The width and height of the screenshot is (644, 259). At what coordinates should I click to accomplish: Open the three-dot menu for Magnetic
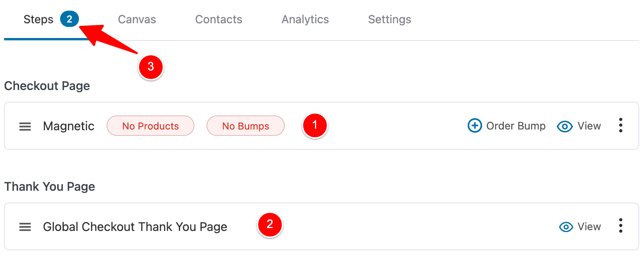[x=621, y=125]
